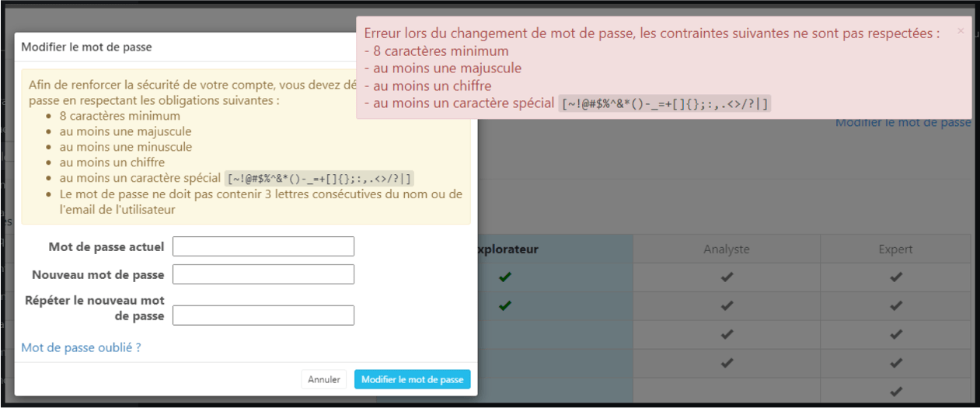Submit with blue 'Modifier le mot de passe' button
This screenshot has height=408, width=980.
tap(412, 379)
